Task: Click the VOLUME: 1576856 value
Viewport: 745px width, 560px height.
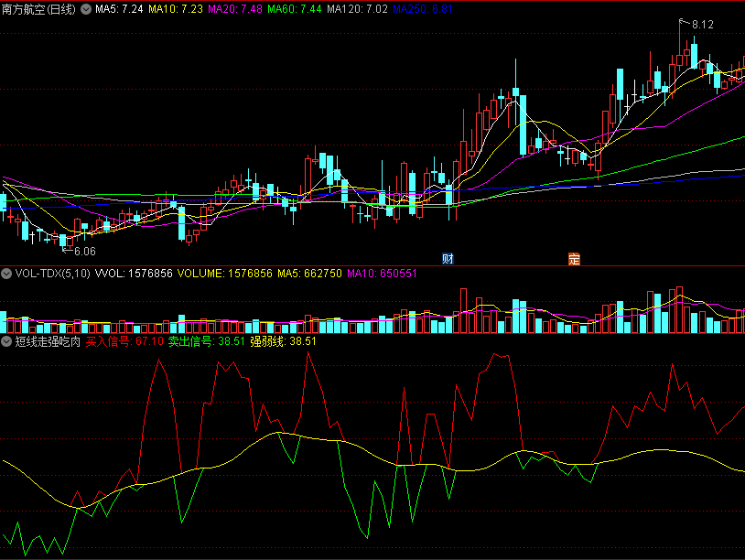Action: click(225, 274)
